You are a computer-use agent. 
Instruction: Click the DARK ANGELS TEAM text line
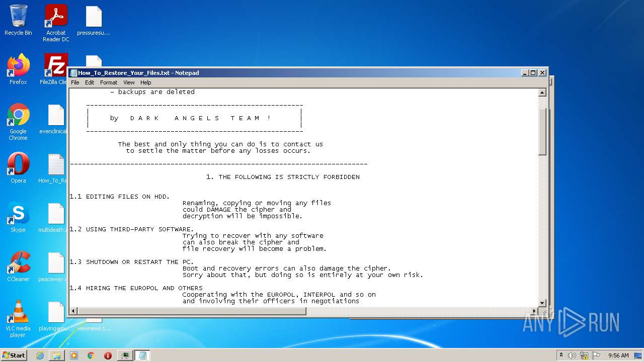tap(190, 118)
